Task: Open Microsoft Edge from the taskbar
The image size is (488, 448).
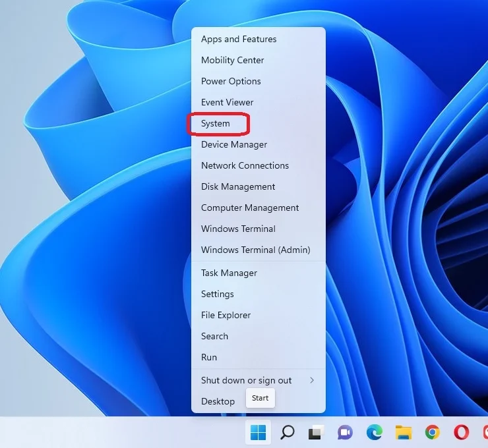Action: pyautogui.click(x=374, y=432)
